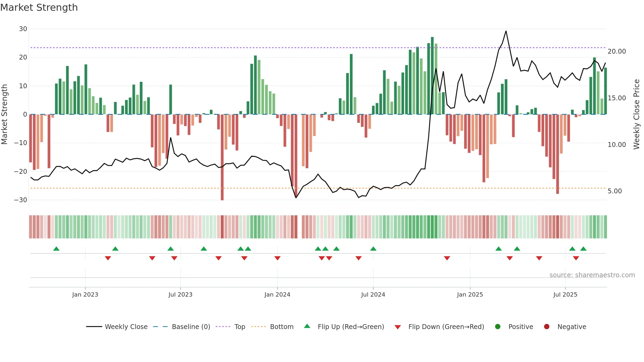The width and height of the screenshot is (644, 362).
Task: Toggle the Baseline (0) legend entry
Action: (x=182, y=327)
